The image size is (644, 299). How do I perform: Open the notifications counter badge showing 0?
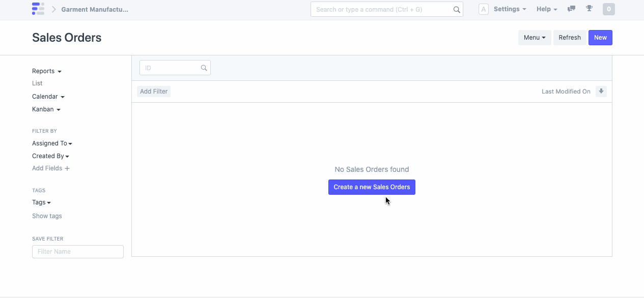tap(608, 9)
